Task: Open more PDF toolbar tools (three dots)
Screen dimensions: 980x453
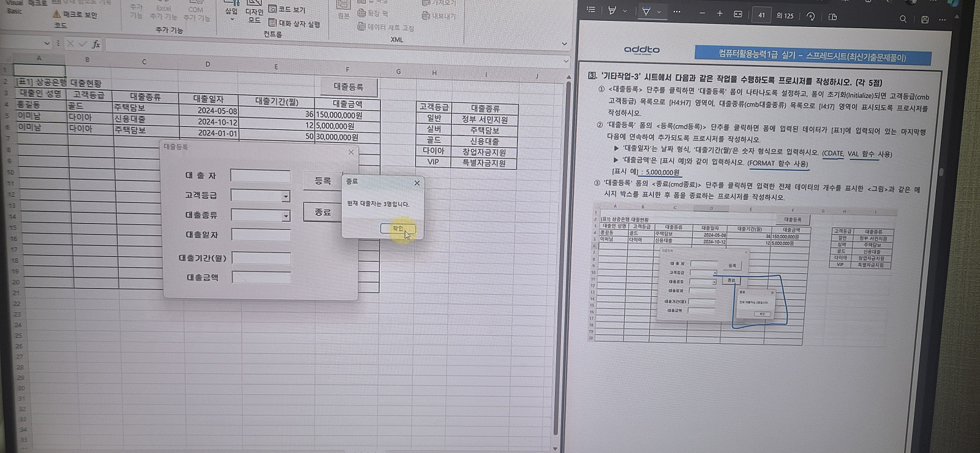Action: pos(677,12)
